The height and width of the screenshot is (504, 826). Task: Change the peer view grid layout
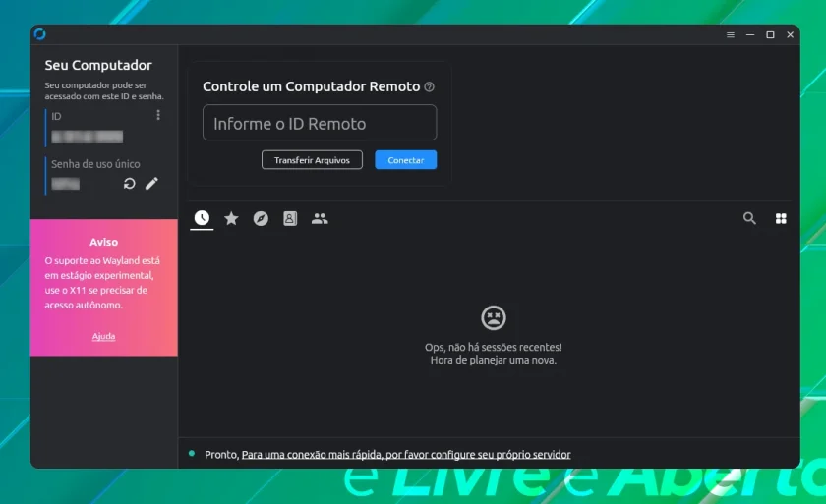(x=781, y=218)
